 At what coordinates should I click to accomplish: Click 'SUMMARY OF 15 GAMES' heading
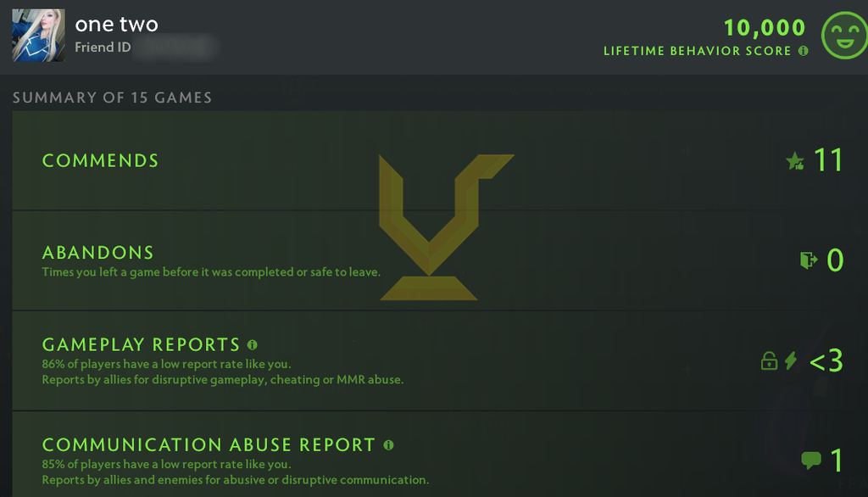(113, 98)
